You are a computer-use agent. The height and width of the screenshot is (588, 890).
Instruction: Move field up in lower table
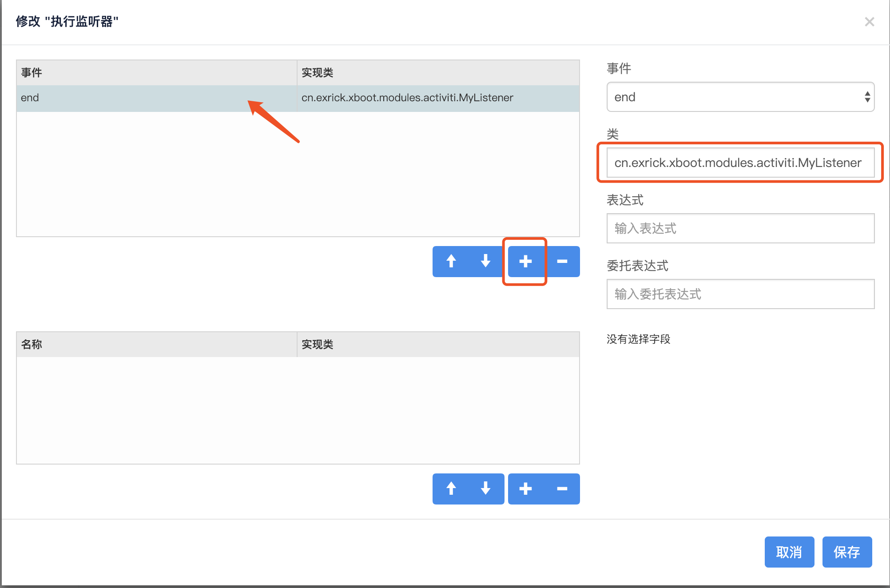click(451, 489)
